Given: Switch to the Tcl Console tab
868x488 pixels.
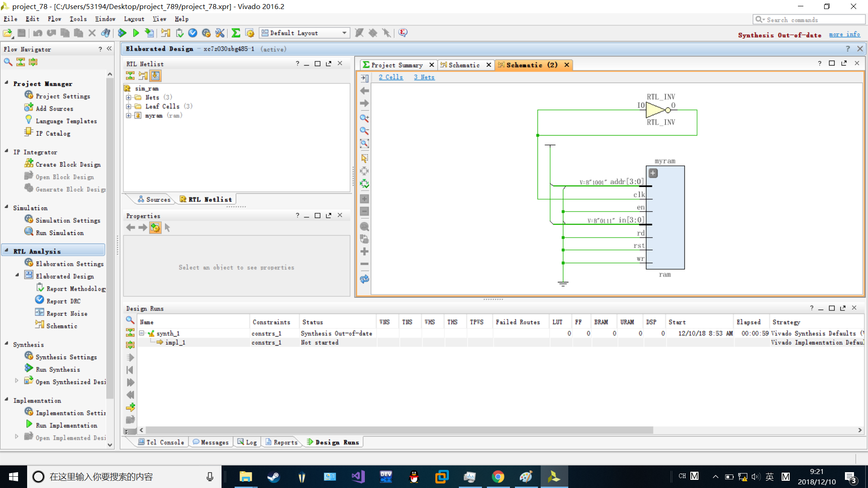Looking at the screenshot, I should (161, 442).
